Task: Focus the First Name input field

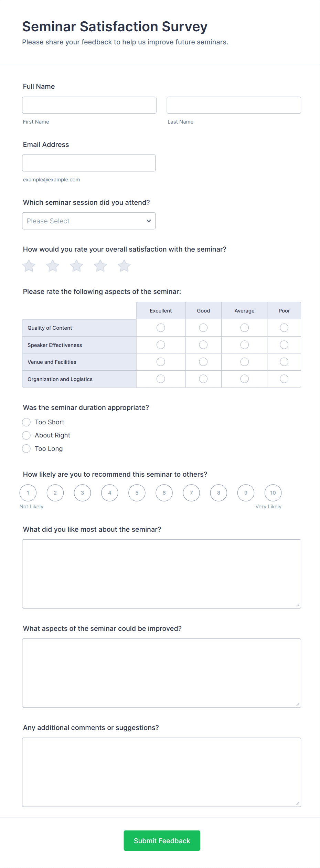Action: 89,105
